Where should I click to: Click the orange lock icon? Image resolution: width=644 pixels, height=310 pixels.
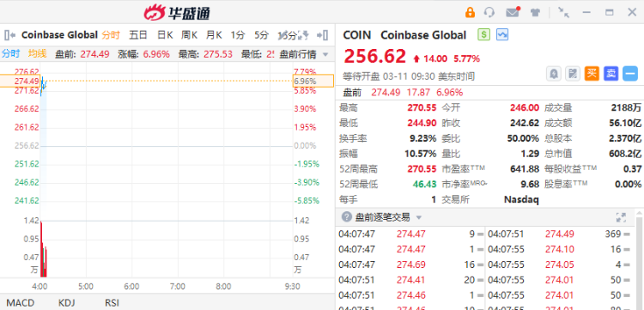pos(470,12)
